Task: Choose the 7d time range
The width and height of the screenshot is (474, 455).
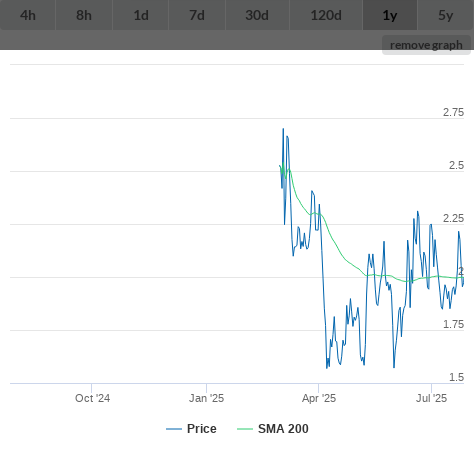Action: point(197,15)
